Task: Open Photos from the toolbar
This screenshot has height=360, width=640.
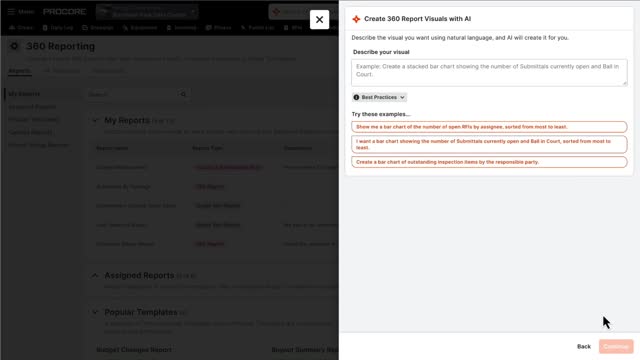Action: (x=219, y=28)
